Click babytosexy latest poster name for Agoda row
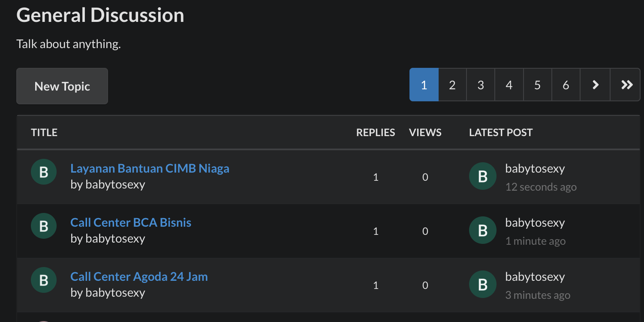Image resolution: width=644 pixels, height=322 pixels. [x=535, y=277]
